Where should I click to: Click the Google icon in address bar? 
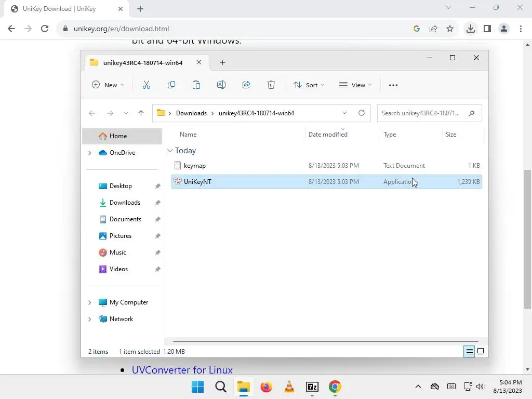coord(417,29)
